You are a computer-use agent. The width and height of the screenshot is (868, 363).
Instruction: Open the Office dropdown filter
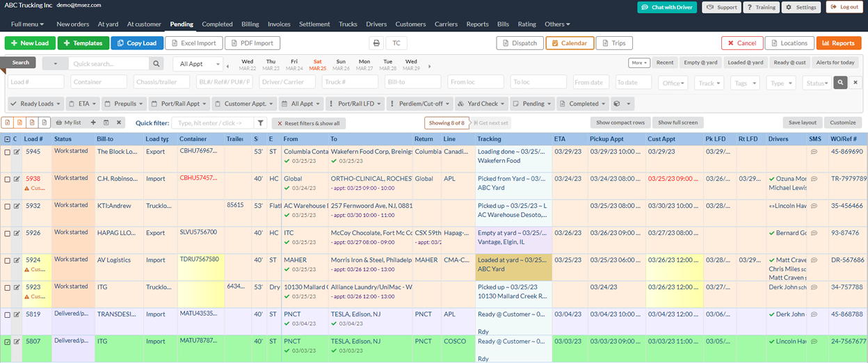[673, 83]
